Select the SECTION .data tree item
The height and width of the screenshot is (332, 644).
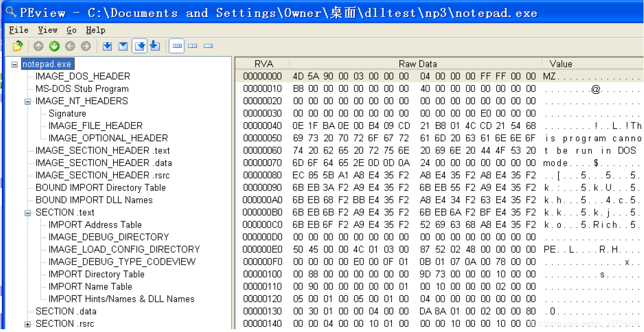[x=66, y=311]
